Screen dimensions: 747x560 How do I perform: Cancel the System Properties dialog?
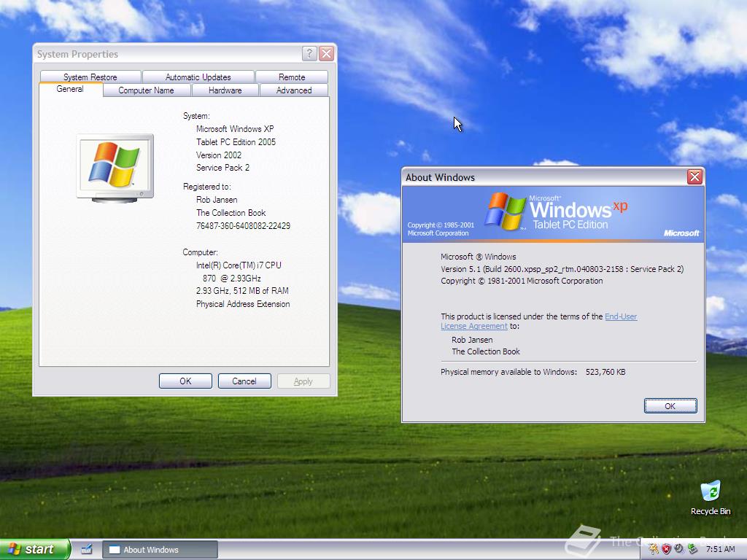point(244,381)
